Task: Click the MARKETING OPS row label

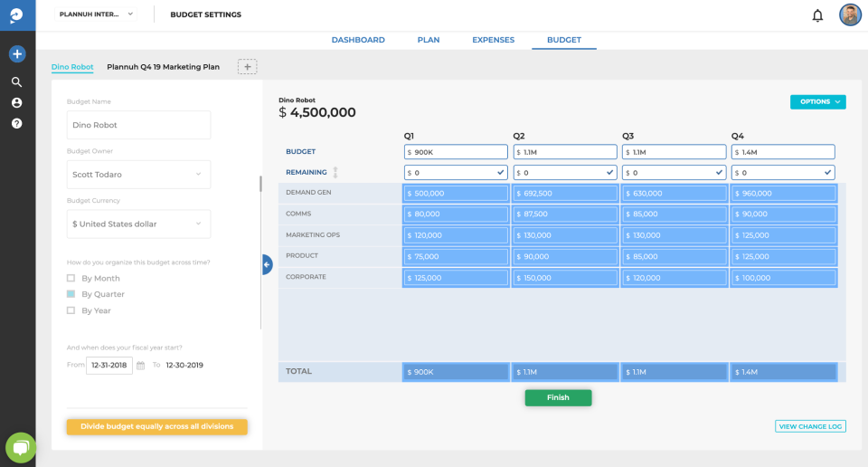Action: pyautogui.click(x=313, y=235)
